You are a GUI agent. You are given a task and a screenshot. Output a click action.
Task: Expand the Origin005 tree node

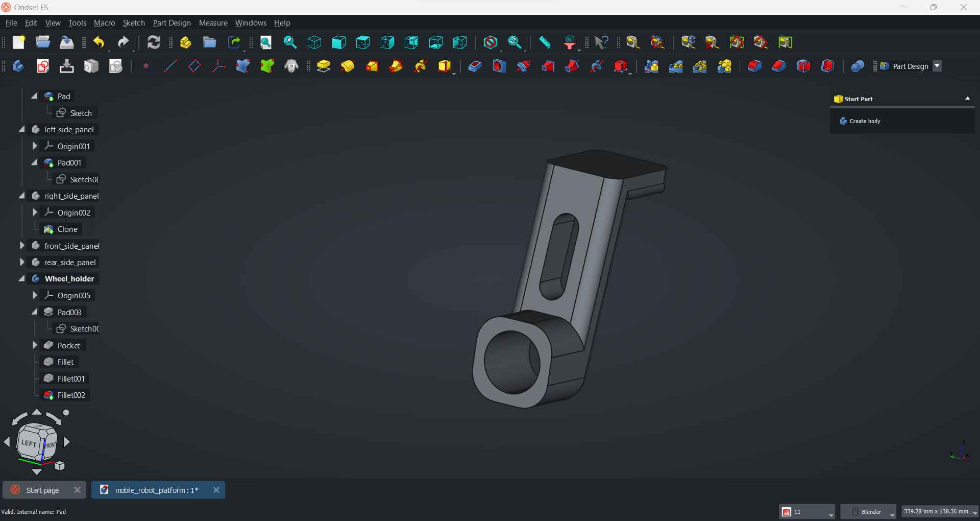click(x=35, y=295)
